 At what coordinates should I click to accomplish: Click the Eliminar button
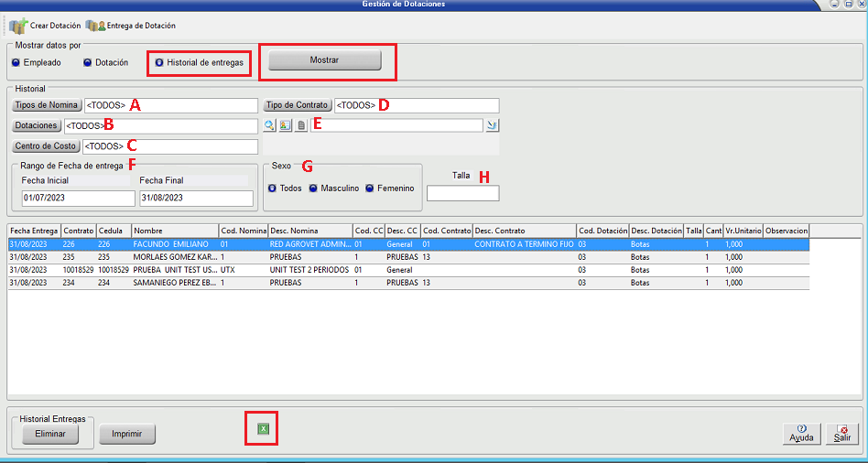click(x=58, y=435)
